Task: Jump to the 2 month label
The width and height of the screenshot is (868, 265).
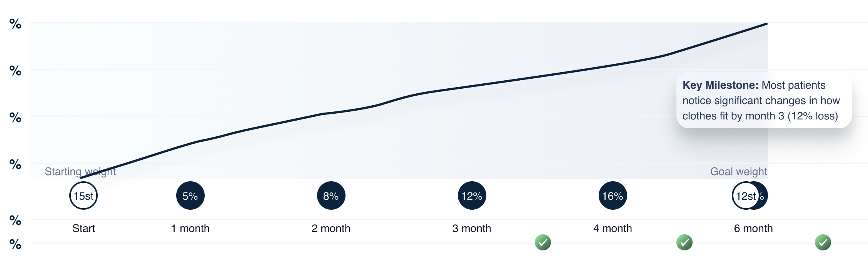Action: (331, 229)
